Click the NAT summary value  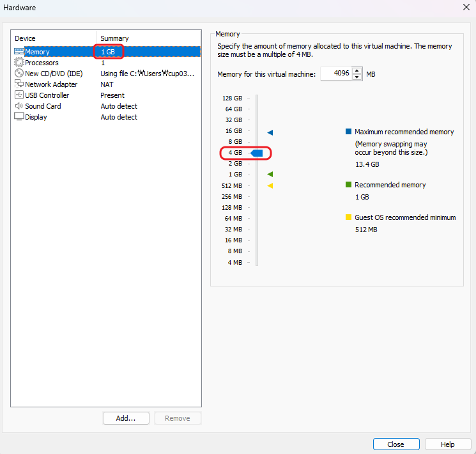click(x=107, y=84)
